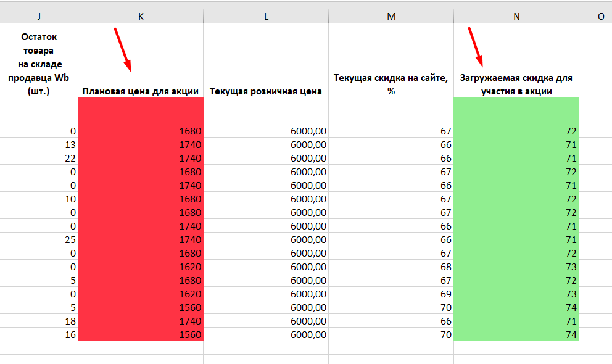Screen dimensions: 612x364
Task: Select the stock cell with value 18
Action: point(39,321)
